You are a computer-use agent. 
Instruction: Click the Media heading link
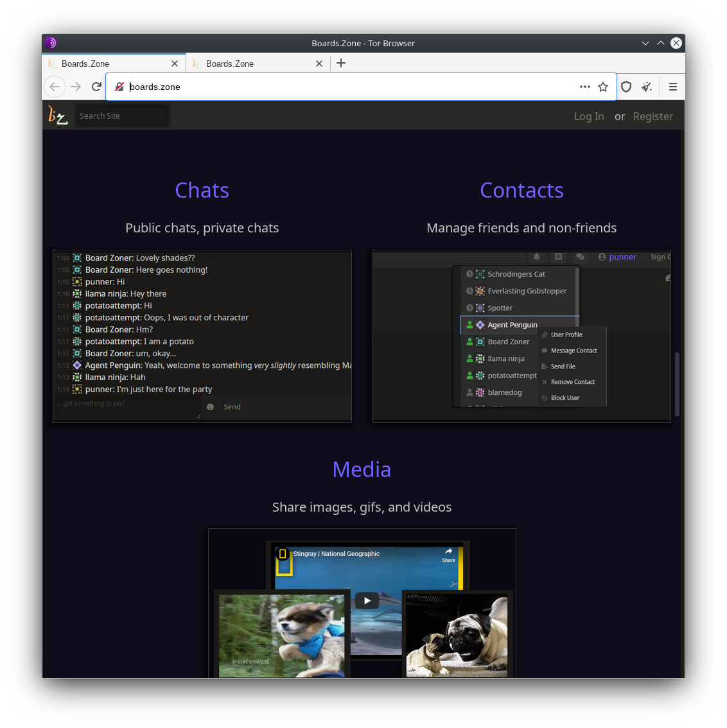(x=362, y=469)
